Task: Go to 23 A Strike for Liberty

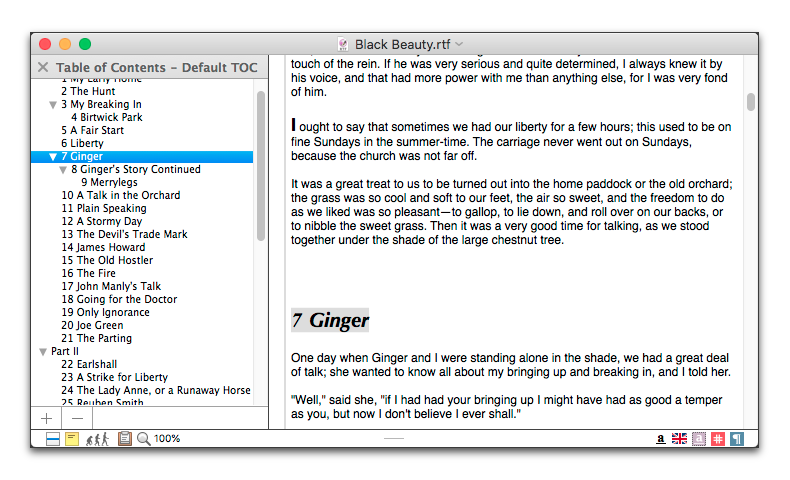Action: (x=114, y=378)
